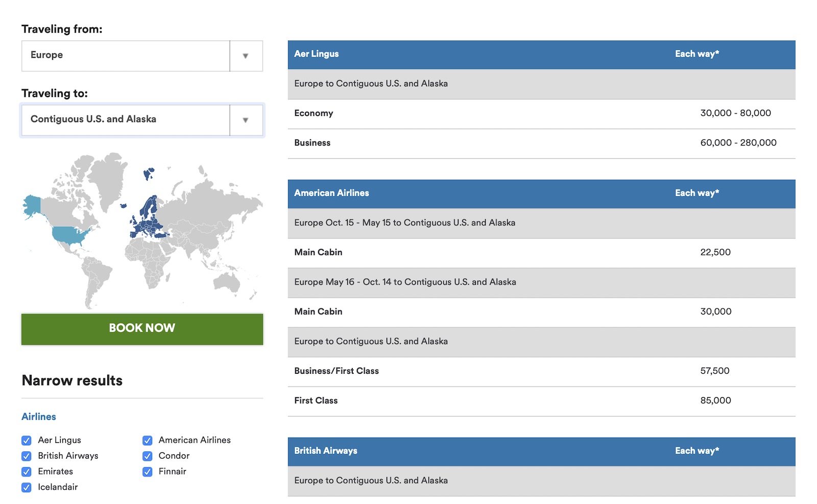The height and width of the screenshot is (504, 817).
Task: Click the Aer Lingus Economy row label
Action: pos(314,113)
